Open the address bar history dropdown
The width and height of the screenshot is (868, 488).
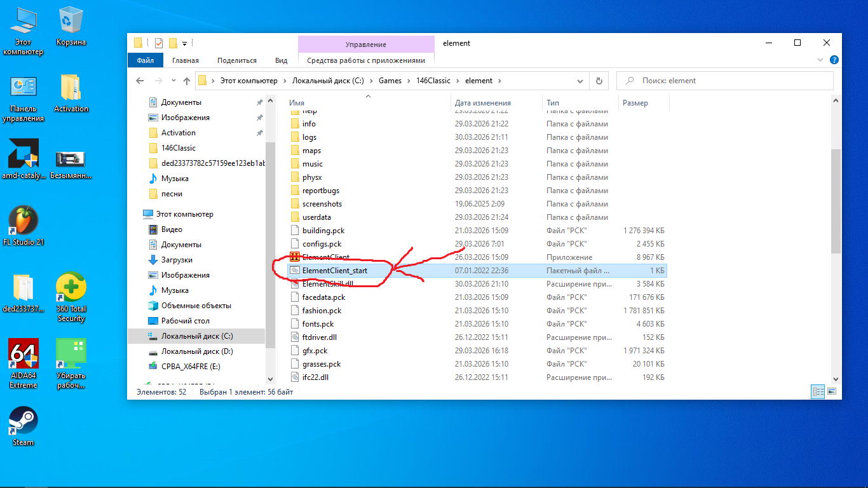(580, 81)
